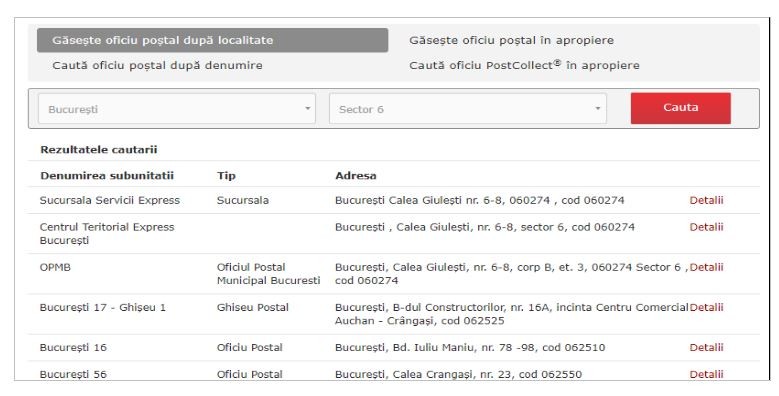Select the Sucursala Servicii Express row name
Image resolution: width=779 pixels, height=396 pixels.
point(110,200)
